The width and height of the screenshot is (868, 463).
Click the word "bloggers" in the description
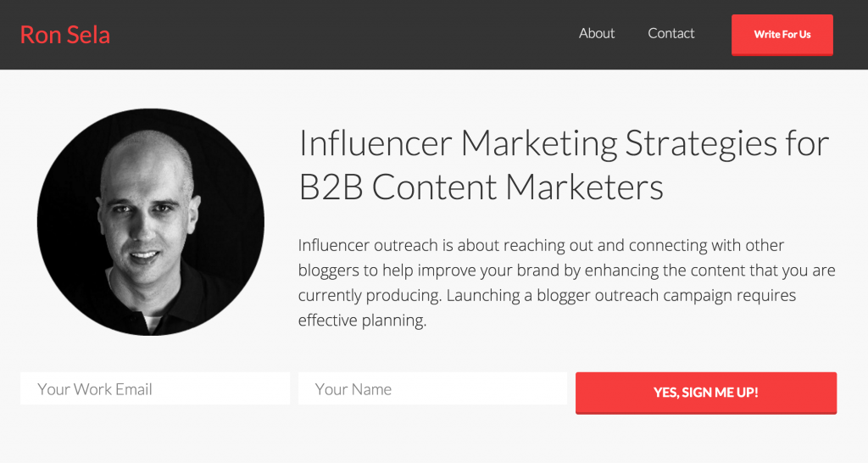(x=331, y=271)
